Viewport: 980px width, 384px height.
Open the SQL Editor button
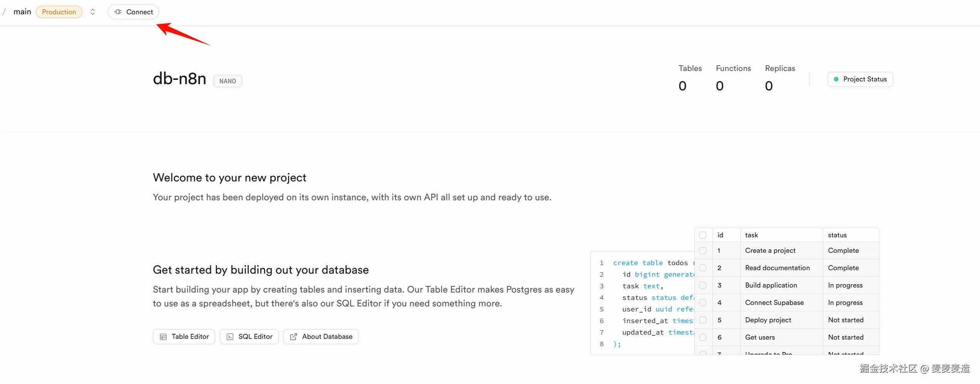[249, 337]
